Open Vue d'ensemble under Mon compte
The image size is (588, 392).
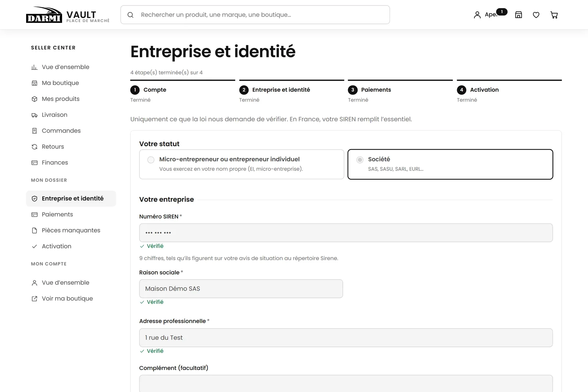click(71, 283)
